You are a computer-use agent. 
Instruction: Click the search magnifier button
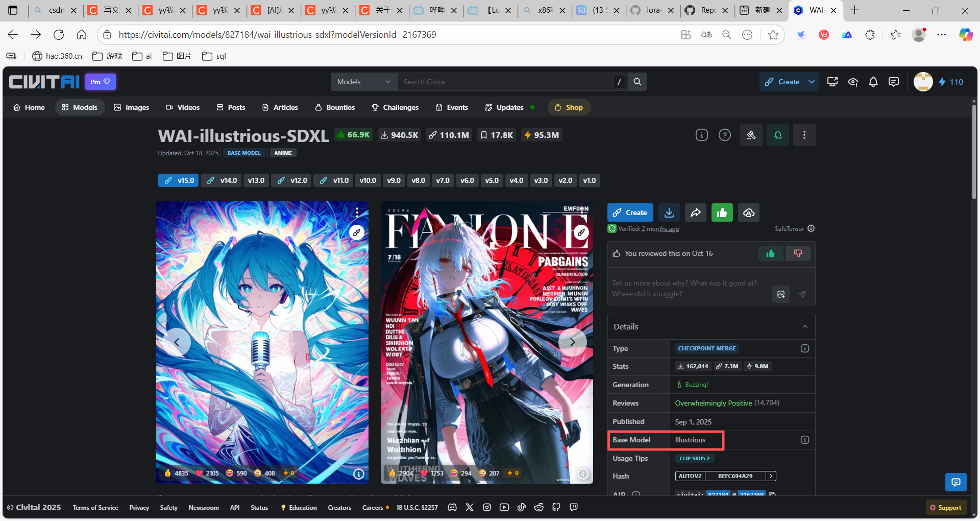(638, 82)
